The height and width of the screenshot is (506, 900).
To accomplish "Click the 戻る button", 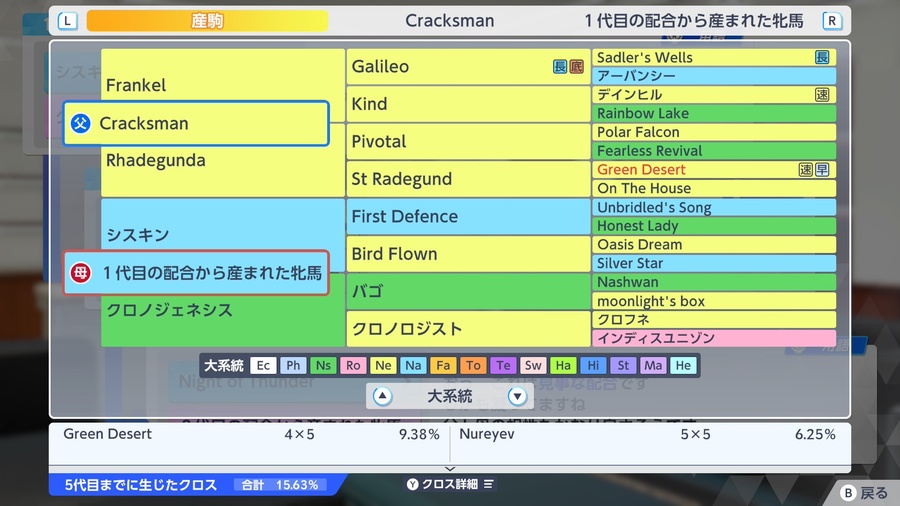I will [864, 493].
